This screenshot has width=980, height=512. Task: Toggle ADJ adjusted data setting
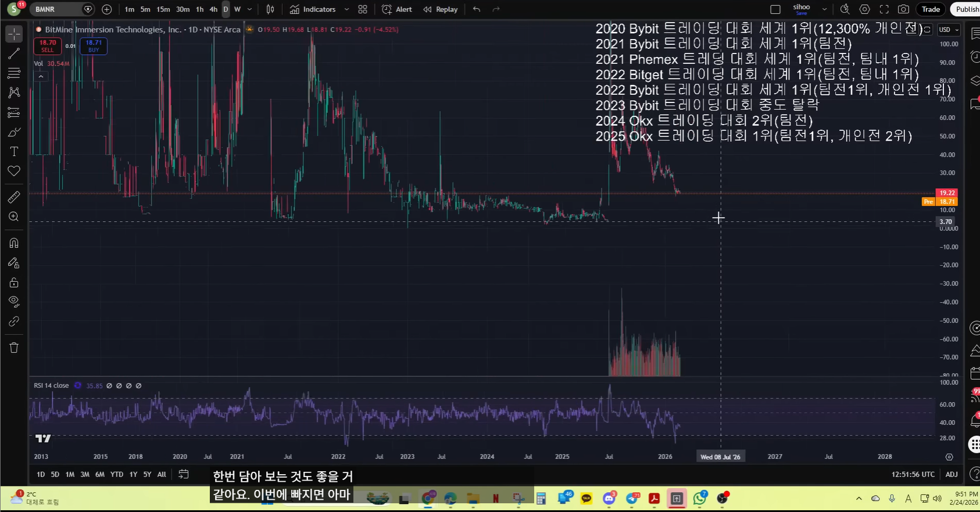952,474
